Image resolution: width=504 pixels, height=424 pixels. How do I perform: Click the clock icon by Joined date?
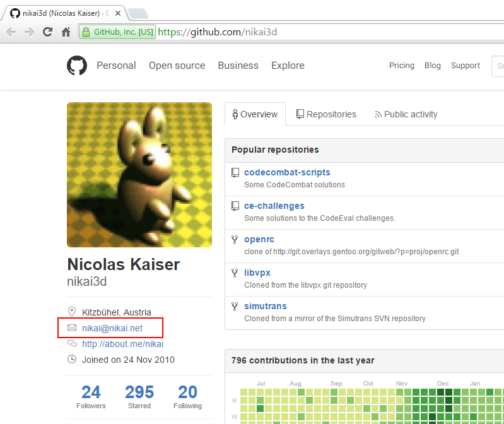coord(72,359)
